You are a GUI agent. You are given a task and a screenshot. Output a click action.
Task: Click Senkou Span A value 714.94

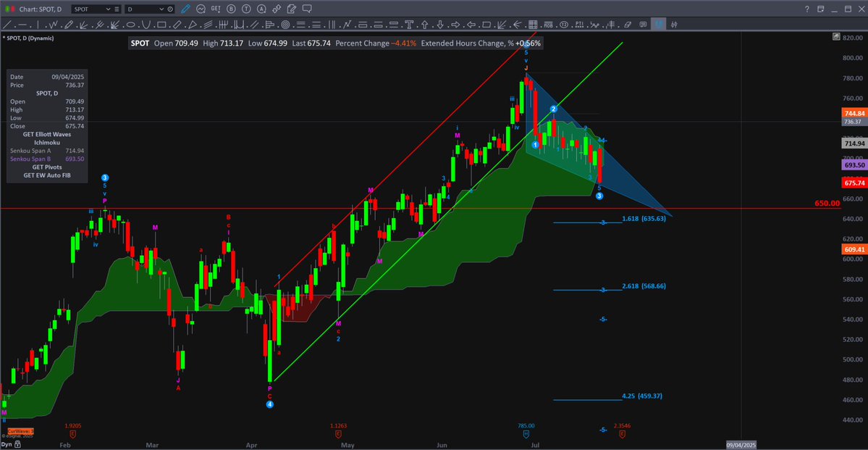(74, 150)
